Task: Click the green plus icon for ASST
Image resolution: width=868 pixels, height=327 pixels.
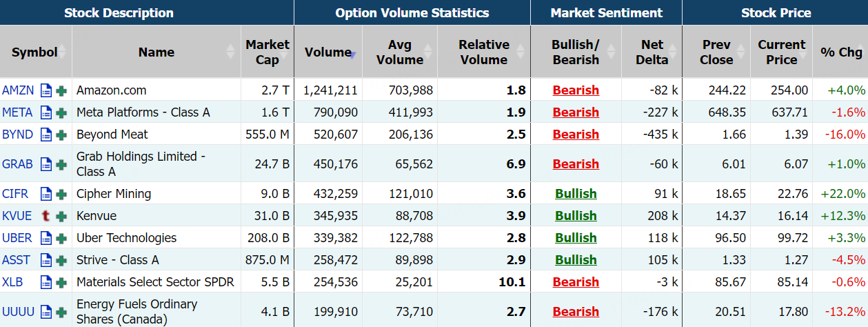Action: tap(61, 260)
